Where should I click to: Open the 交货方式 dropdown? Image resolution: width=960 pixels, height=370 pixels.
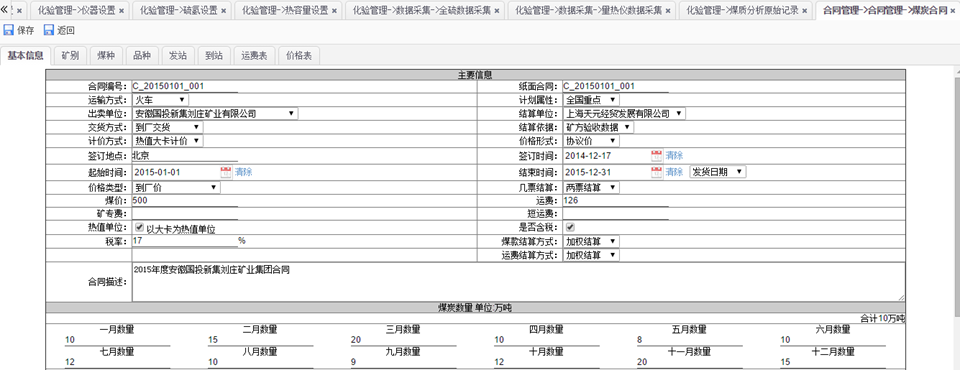[x=168, y=127]
